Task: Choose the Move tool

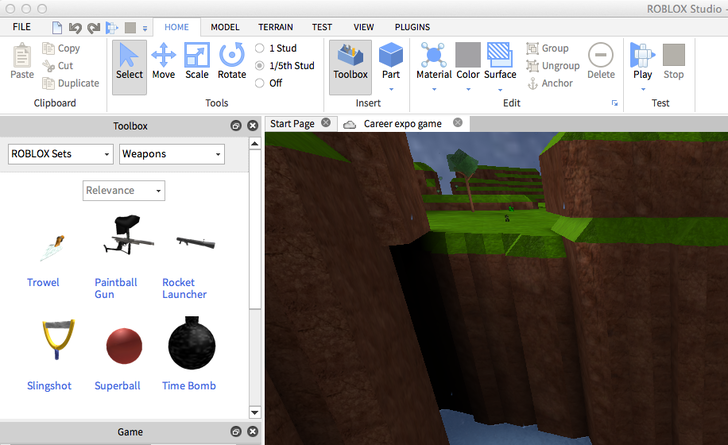Action: tap(163, 61)
